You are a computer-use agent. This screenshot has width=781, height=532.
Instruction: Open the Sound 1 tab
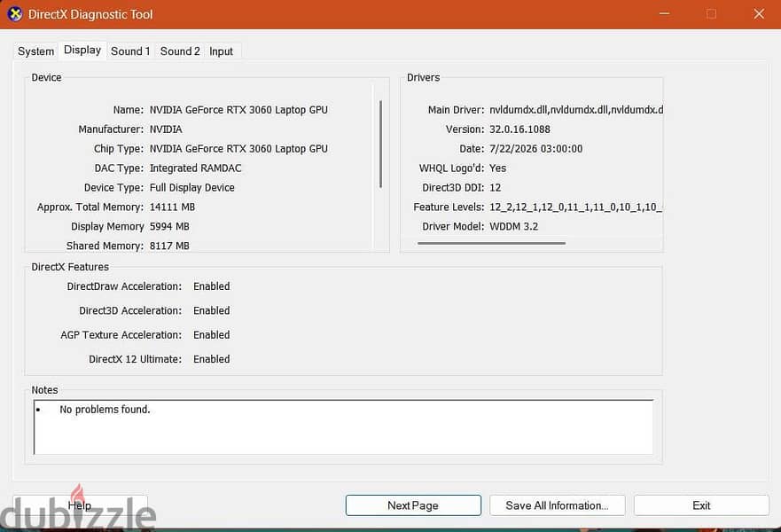(130, 51)
